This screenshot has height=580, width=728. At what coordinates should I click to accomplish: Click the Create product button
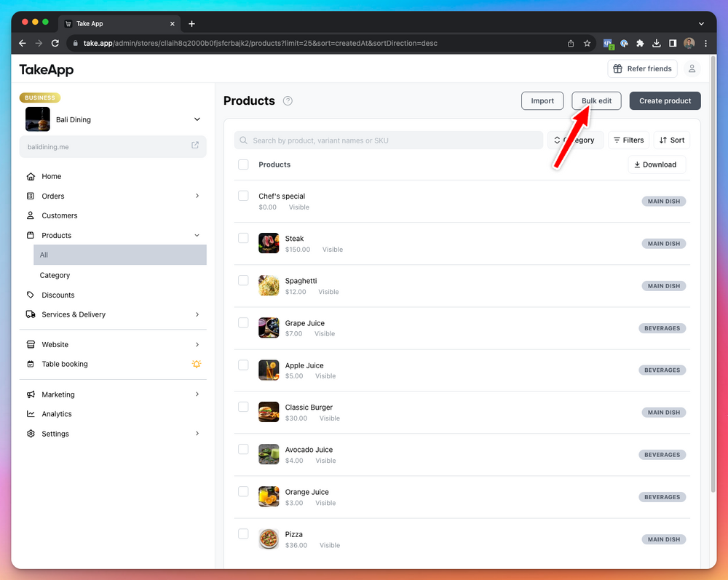pos(665,100)
